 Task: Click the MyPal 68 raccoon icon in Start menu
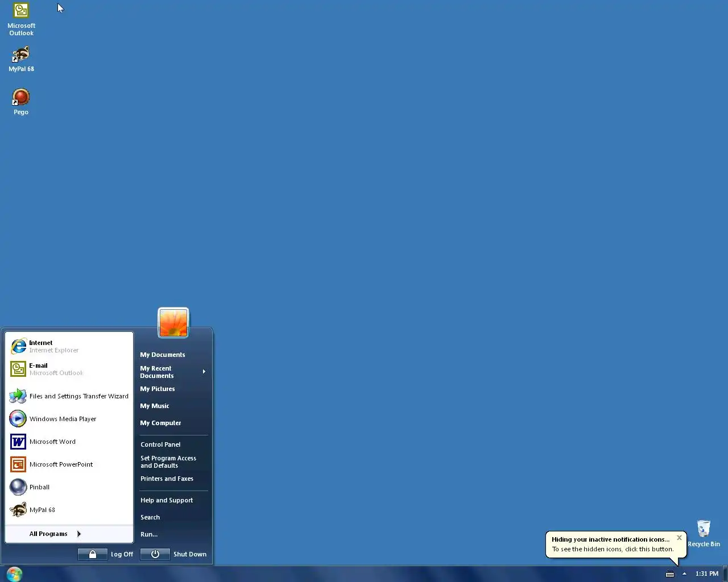click(x=18, y=510)
